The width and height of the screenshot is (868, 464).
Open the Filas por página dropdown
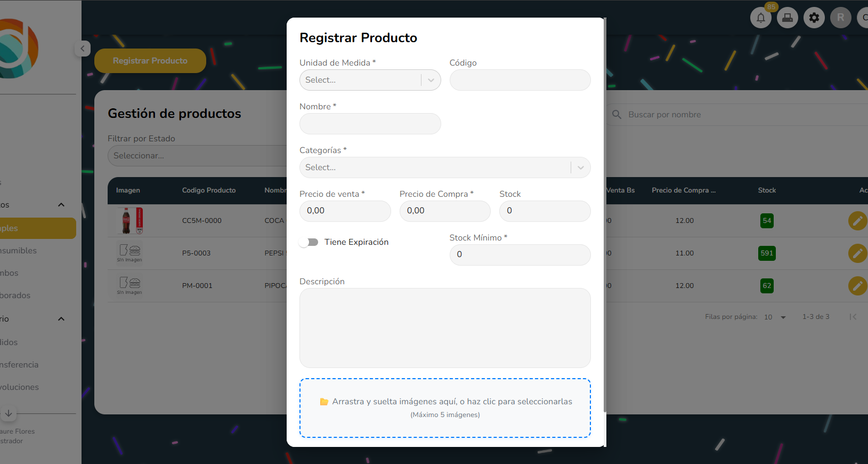775,317
